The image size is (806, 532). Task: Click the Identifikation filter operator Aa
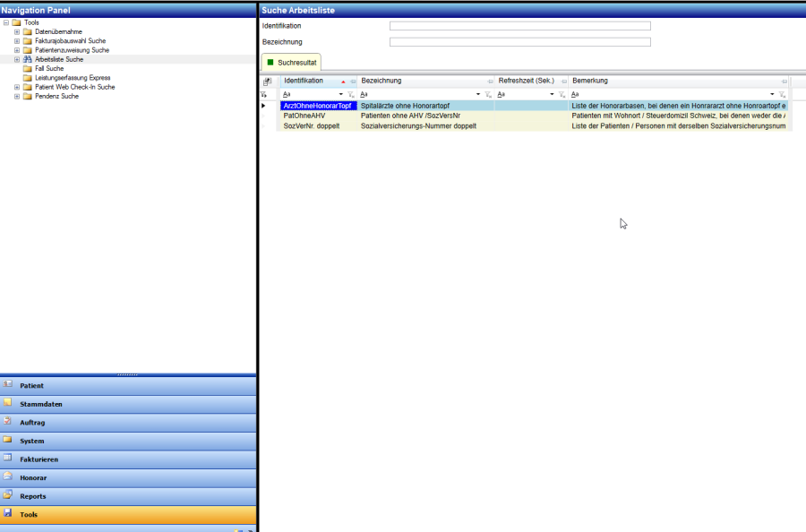(287, 95)
